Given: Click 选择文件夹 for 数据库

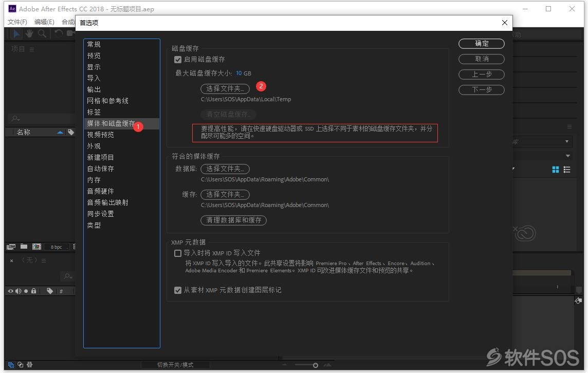Looking at the screenshot, I should coord(225,169).
